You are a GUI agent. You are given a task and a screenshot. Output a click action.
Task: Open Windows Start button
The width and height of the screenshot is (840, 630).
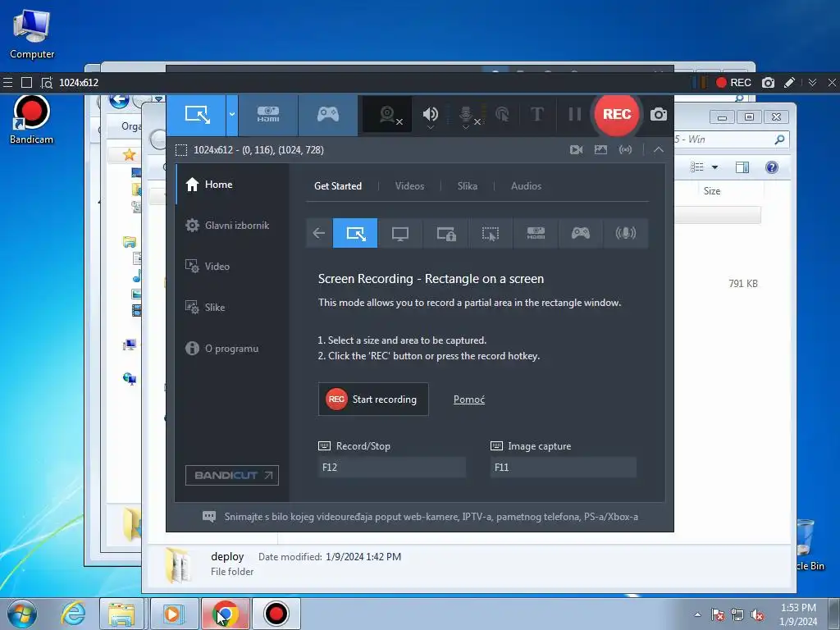22,614
